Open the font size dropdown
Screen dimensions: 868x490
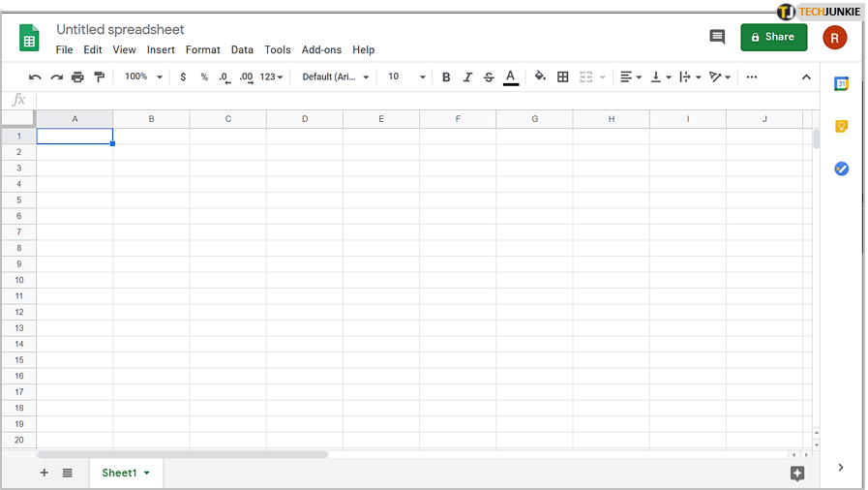pos(406,77)
